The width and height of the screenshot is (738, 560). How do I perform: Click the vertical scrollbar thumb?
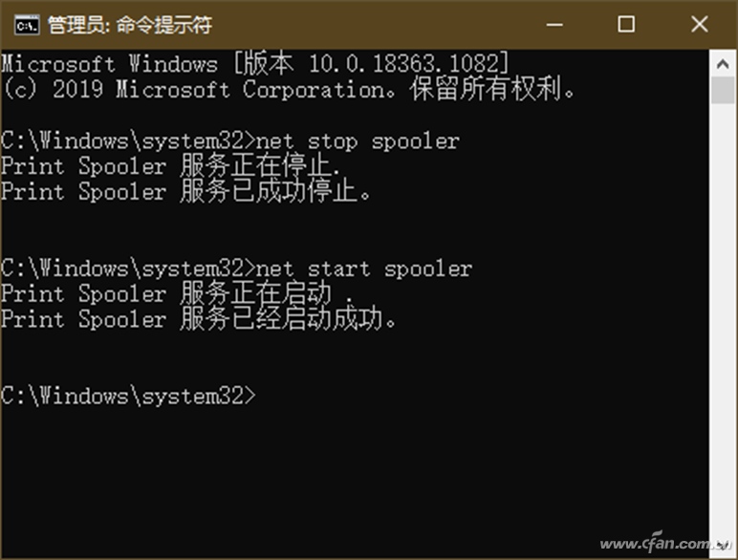click(x=723, y=91)
